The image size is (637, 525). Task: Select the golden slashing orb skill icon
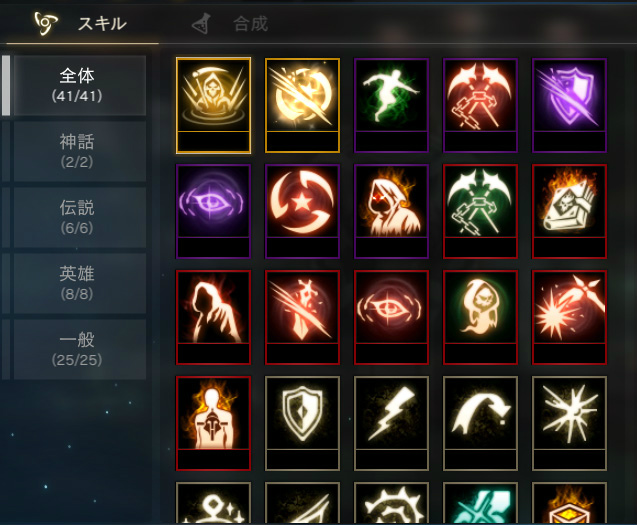pyautogui.click(x=302, y=105)
